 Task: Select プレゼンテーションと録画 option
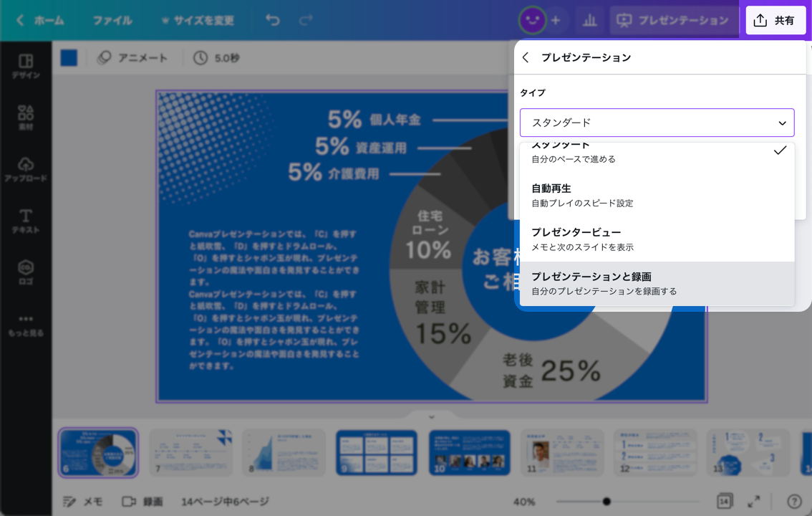tap(657, 283)
